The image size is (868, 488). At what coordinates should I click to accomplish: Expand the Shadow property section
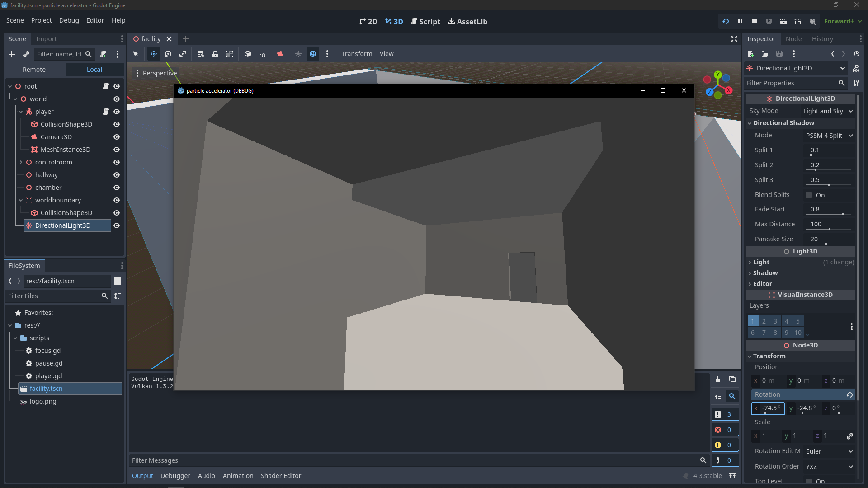[x=765, y=273]
